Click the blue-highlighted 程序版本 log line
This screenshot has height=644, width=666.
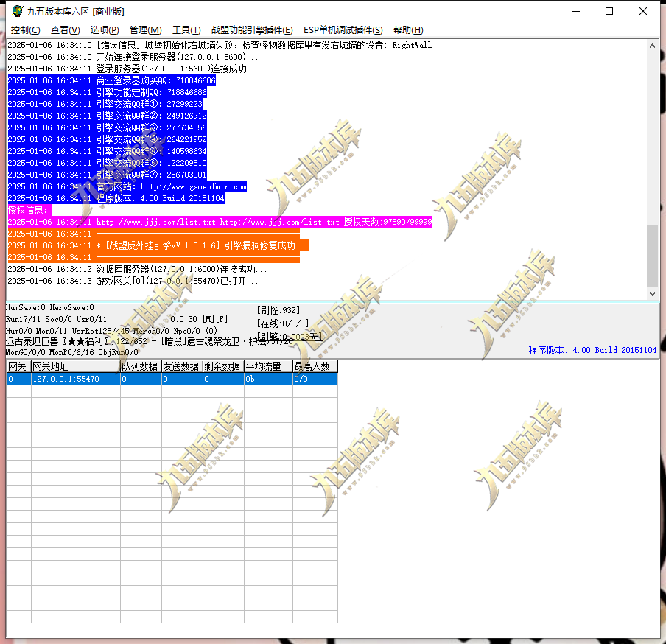[x=116, y=198]
